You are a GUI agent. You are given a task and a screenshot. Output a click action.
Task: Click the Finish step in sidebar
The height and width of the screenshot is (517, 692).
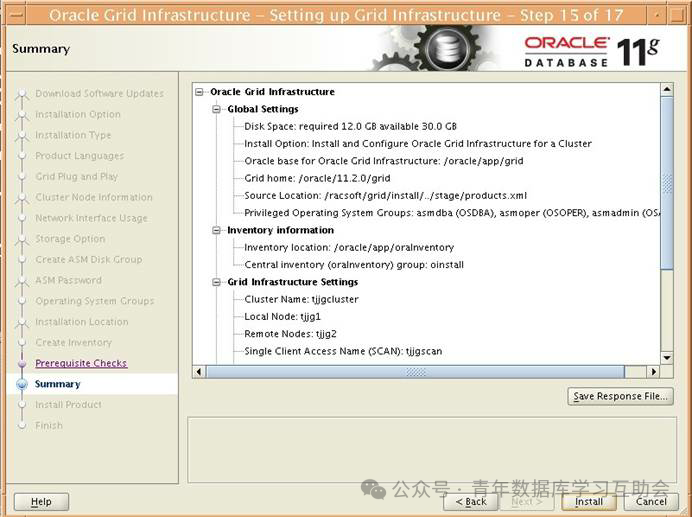point(49,425)
